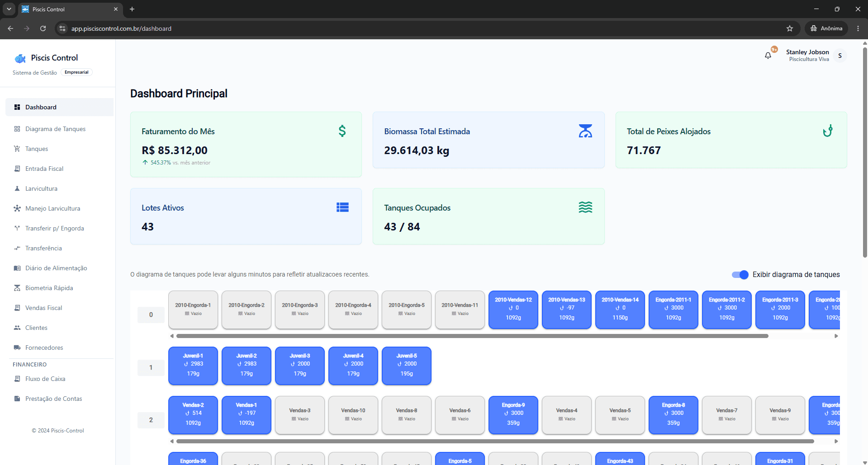Open tank 2010-Vendas-12

(x=513, y=310)
